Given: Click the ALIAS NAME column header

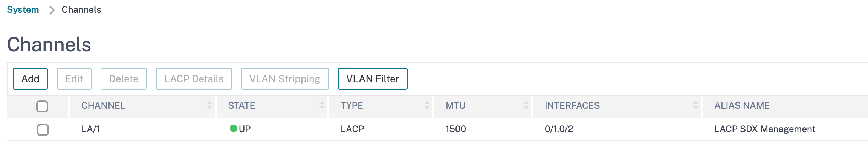Looking at the screenshot, I should [x=742, y=106].
